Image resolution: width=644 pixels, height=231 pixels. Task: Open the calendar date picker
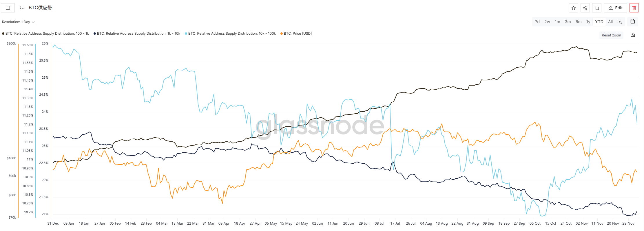click(x=633, y=22)
